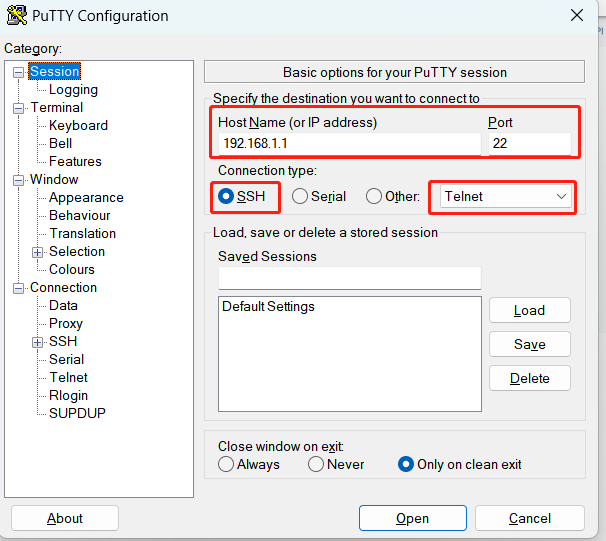The height and width of the screenshot is (541, 606).
Task: Collapse the Window tree node
Action: click(18, 180)
